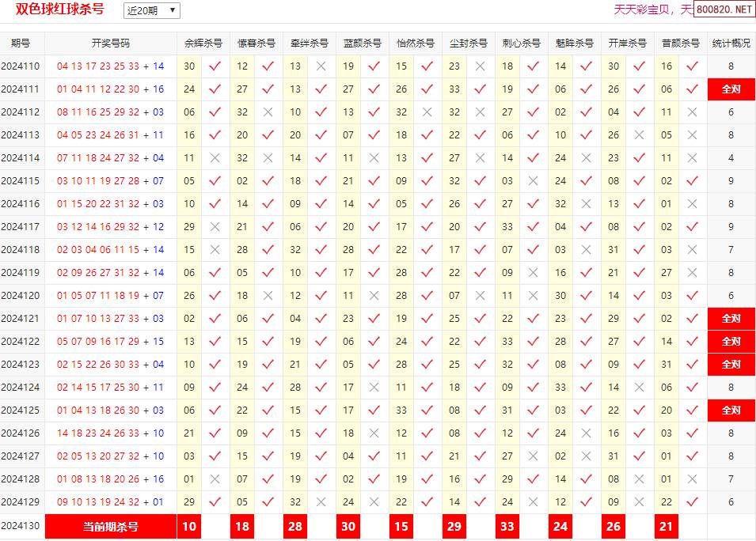The width and height of the screenshot is (756, 541).
Task: Open the 近20期 period dropdown
Action: [x=152, y=10]
